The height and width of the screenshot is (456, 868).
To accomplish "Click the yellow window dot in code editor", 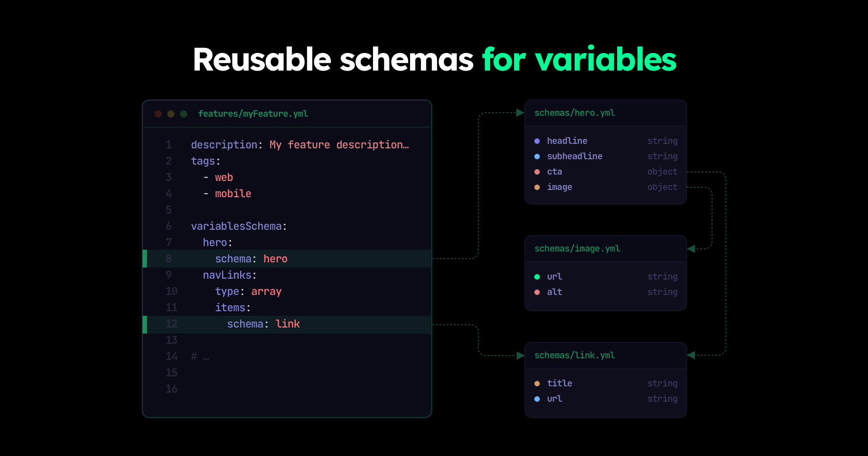I will 171,114.
